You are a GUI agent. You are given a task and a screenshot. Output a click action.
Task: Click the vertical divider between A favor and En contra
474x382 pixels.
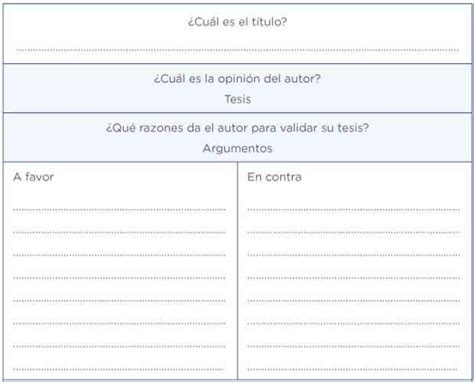pyautogui.click(x=237, y=271)
